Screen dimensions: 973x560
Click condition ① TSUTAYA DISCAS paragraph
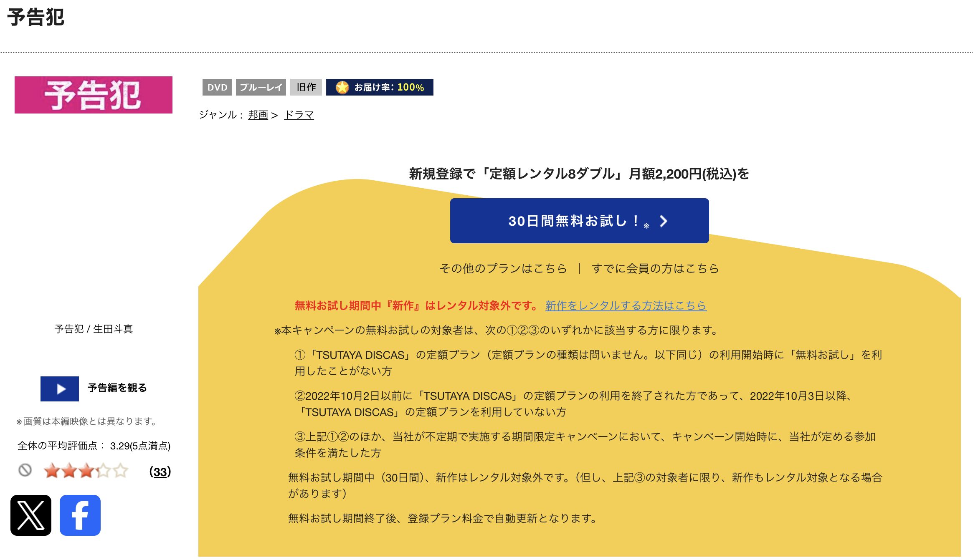pyautogui.click(x=588, y=363)
